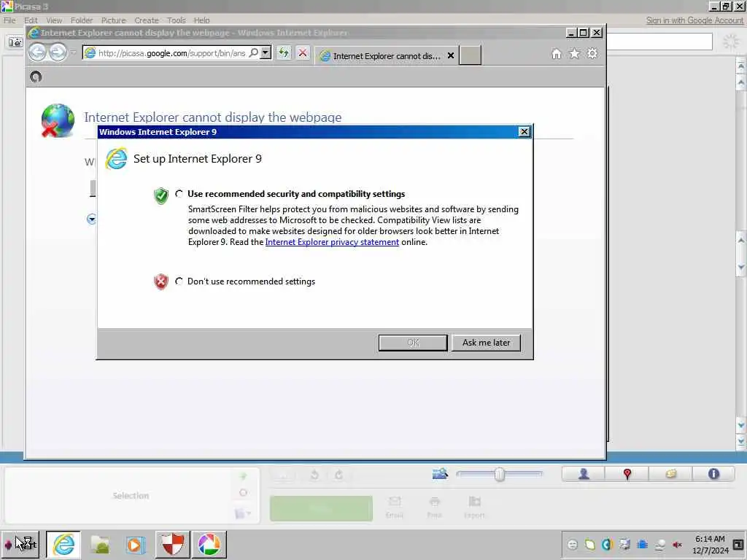Screen dimensions: 747x560
Task: Click the muted speaker tray icon
Action: pos(677,545)
